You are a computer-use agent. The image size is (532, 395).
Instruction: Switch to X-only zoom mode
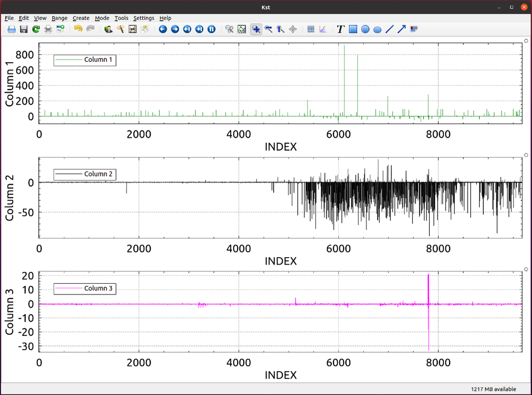[268, 29]
